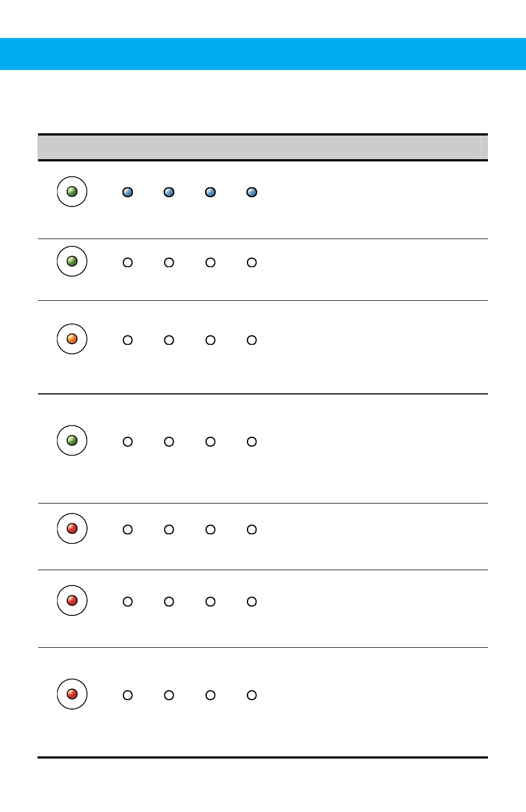526x812 pixels.
Task: Click the green power LED beside blue LEDs
Action: 72,192
